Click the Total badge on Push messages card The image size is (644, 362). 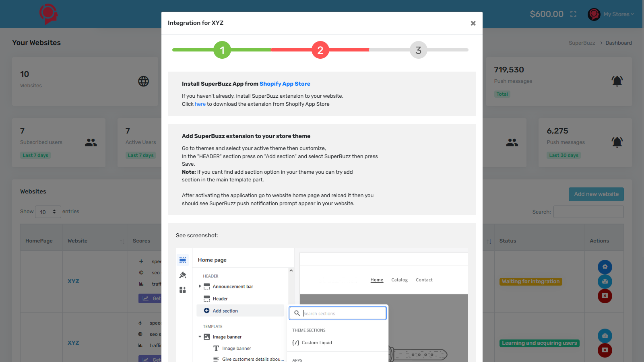point(502,94)
